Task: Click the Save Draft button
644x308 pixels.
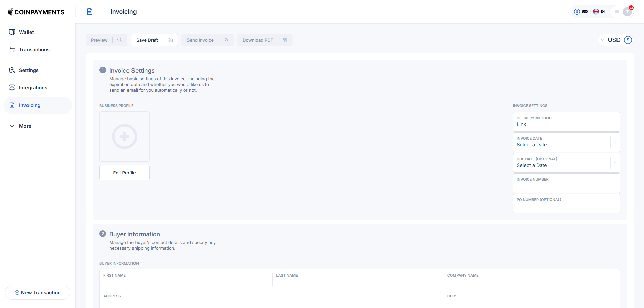Action: tap(147, 40)
